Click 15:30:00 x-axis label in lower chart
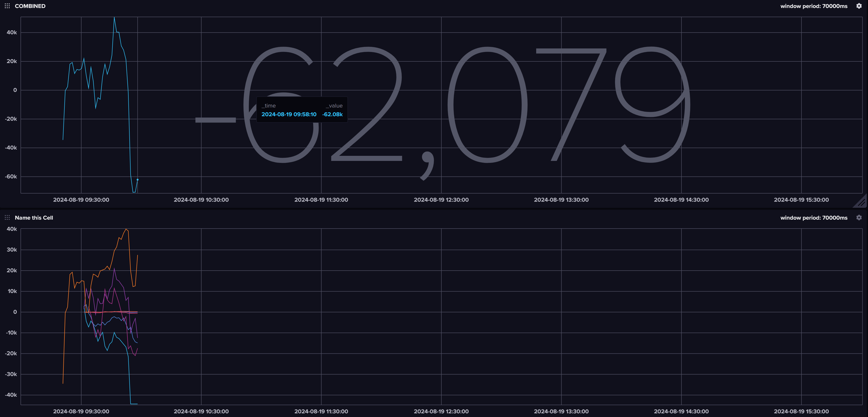 click(801, 411)
